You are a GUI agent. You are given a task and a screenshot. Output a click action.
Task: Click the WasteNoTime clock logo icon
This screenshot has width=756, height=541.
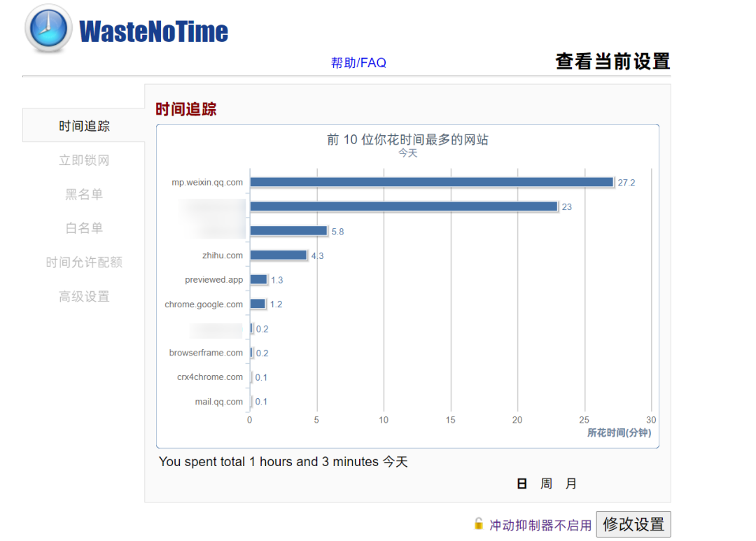pos(48,29)
